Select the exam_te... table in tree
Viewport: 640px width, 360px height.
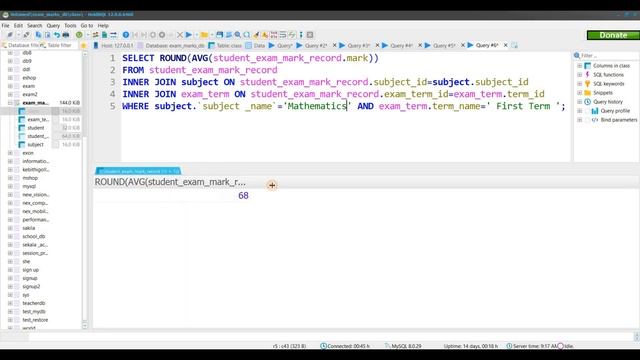tap(38, 120)
